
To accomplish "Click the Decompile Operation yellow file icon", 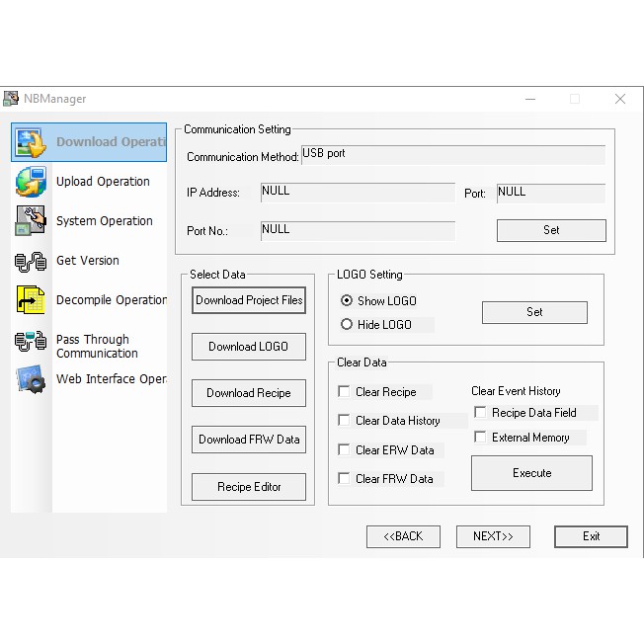I will coord(31,300).
